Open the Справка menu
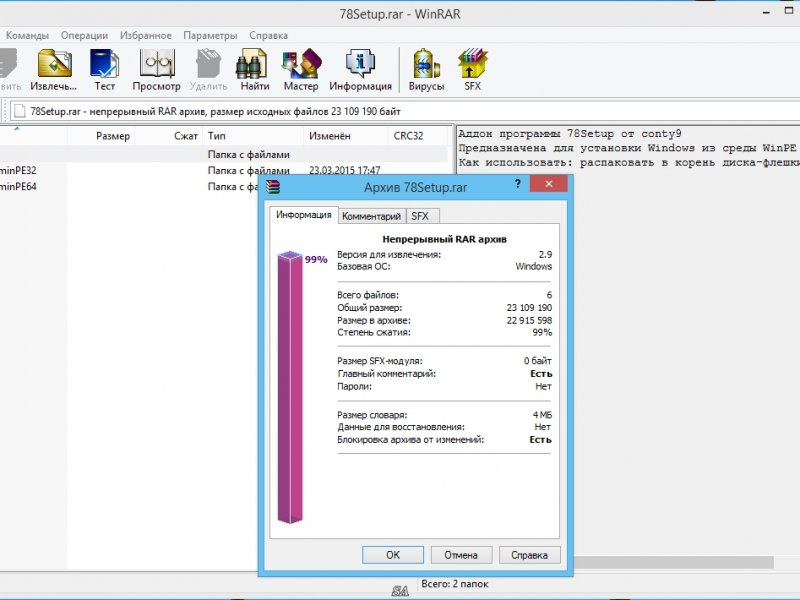The width and height of the screenshot is (800, 600). [268, 35]
